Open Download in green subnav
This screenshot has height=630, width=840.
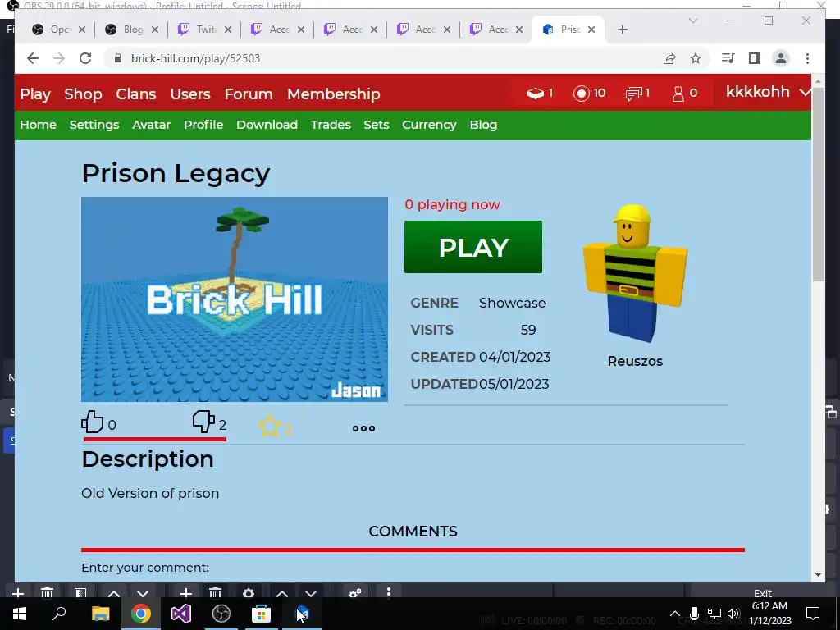[267, 125]
